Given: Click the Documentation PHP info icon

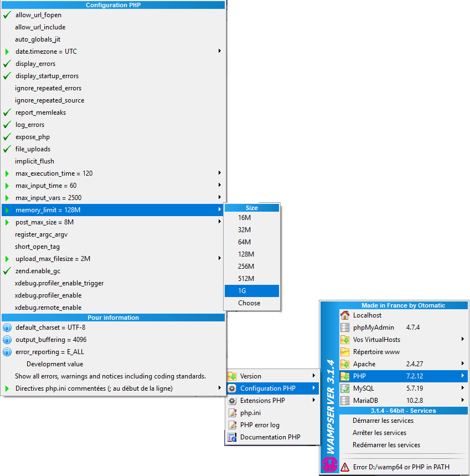Looking at the screenshot, I should tap(232, 437).
